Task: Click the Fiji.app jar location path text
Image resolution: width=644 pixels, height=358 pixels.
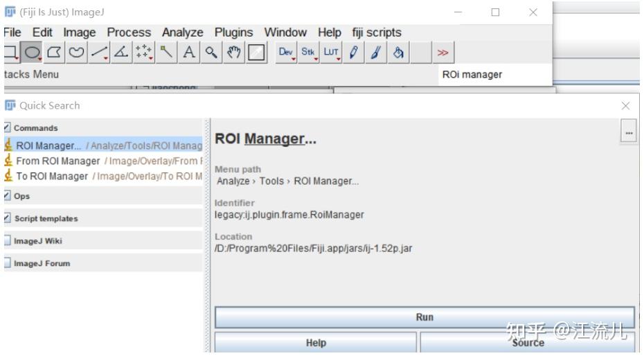Action: point(314,249)
